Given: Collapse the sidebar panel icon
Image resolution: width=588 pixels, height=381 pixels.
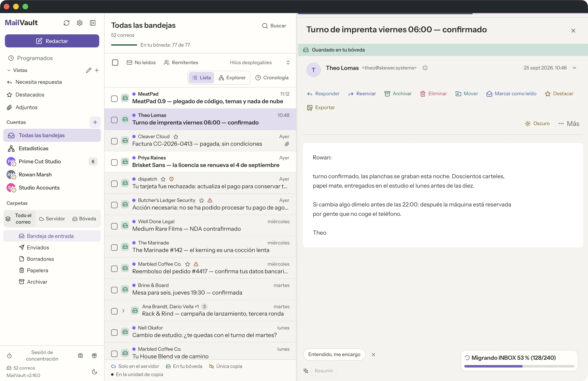Looking at the screenshot, I should (93, 23).
